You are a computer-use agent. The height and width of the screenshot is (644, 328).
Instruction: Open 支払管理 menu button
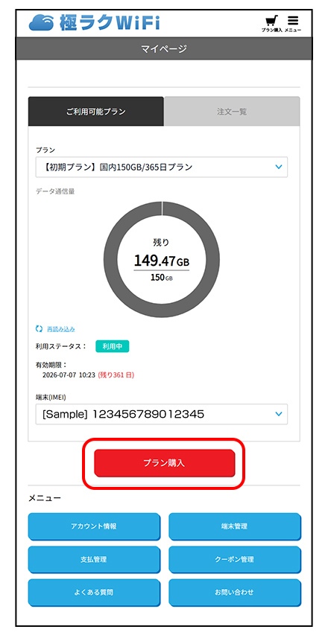[x=94, y=559]
